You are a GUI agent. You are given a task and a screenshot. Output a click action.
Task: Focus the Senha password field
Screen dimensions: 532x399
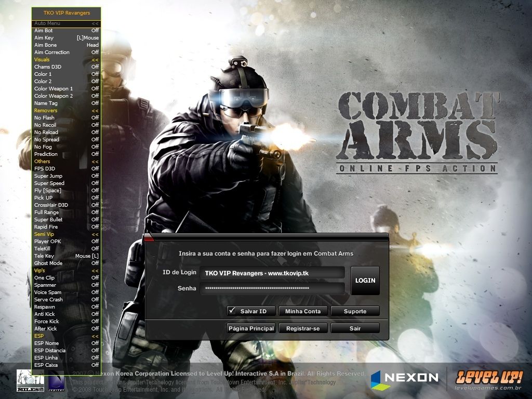tap(272, 288)
